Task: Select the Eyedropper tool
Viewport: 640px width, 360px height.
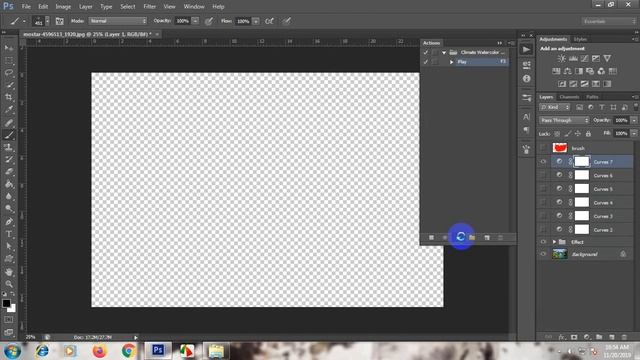Action: click(9, 109)
